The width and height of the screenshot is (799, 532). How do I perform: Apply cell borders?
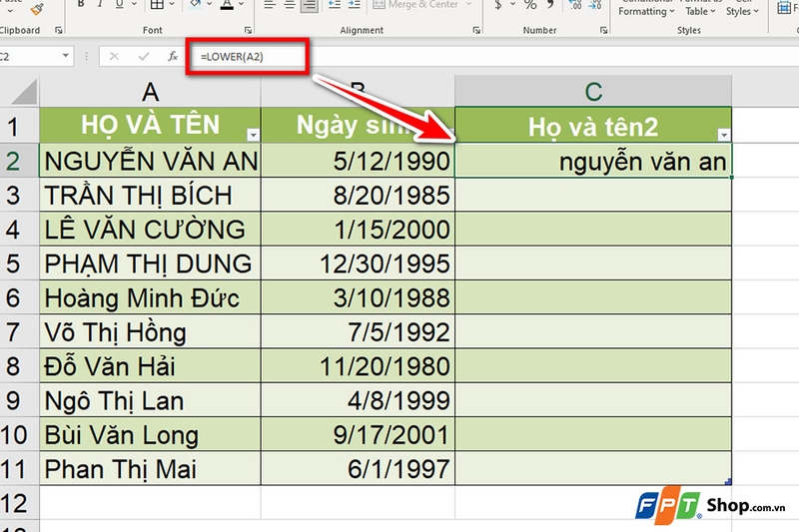tap(157, 4)
